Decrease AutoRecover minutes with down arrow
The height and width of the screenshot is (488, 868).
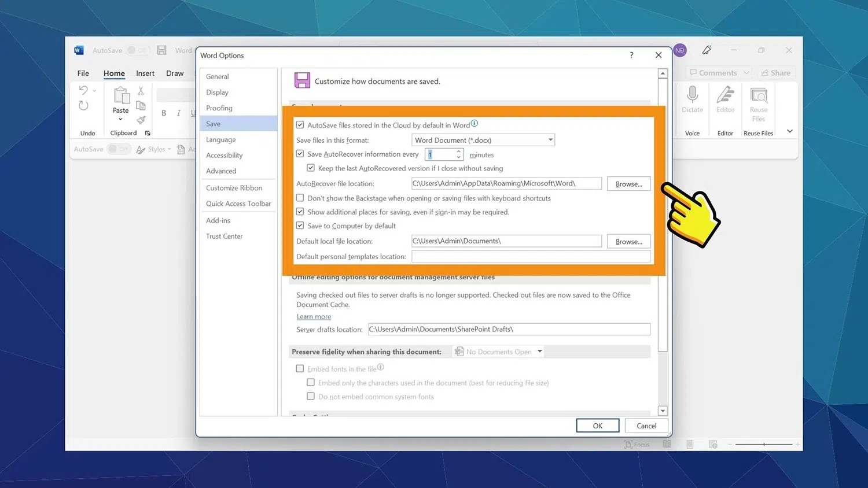[x=459, y=157]
